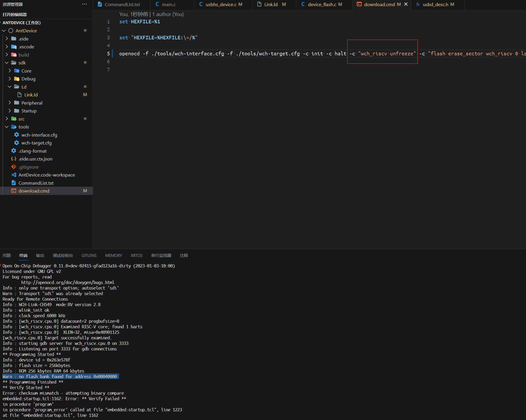Click the AntDevice.code-workspace VS Code icon
This screenshot has height=420, width=526.
tap(14, 175)
